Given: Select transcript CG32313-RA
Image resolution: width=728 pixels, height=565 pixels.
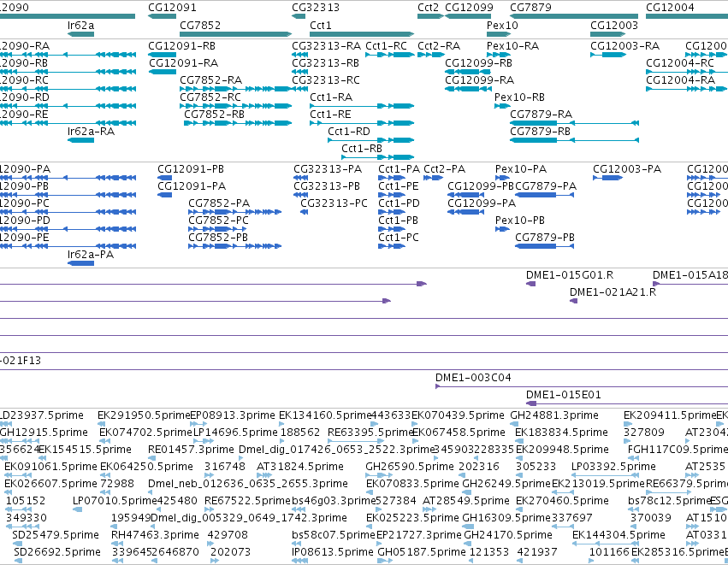Looking at the screenshot, I should (300, 55).
